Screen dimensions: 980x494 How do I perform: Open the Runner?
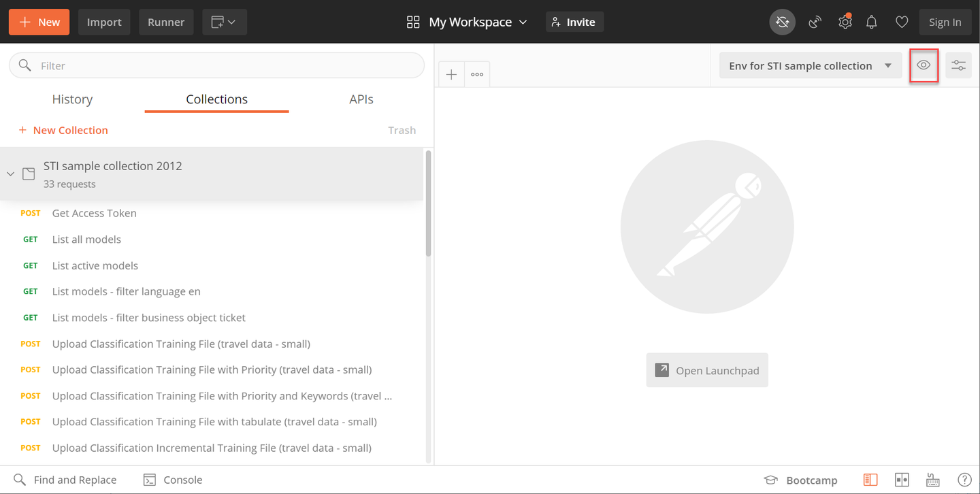[166, 22]
